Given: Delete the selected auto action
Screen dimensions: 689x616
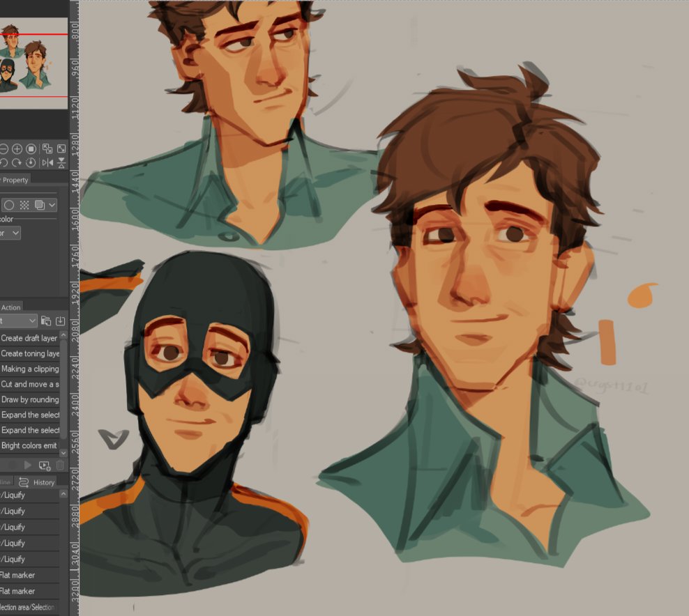Looking at the screenshot, I should [x=60, y=465].
